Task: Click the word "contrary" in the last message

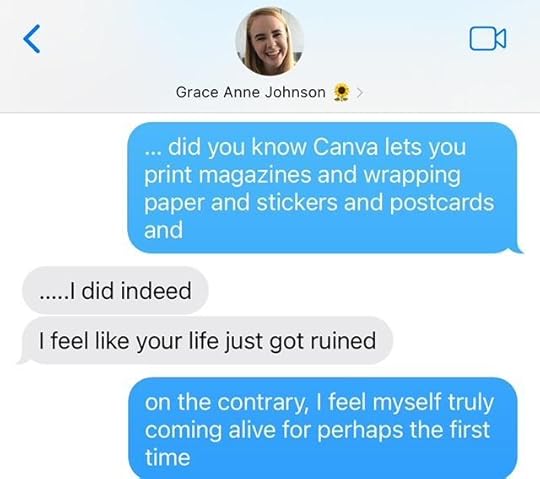Action: click(x=263, y=403)
